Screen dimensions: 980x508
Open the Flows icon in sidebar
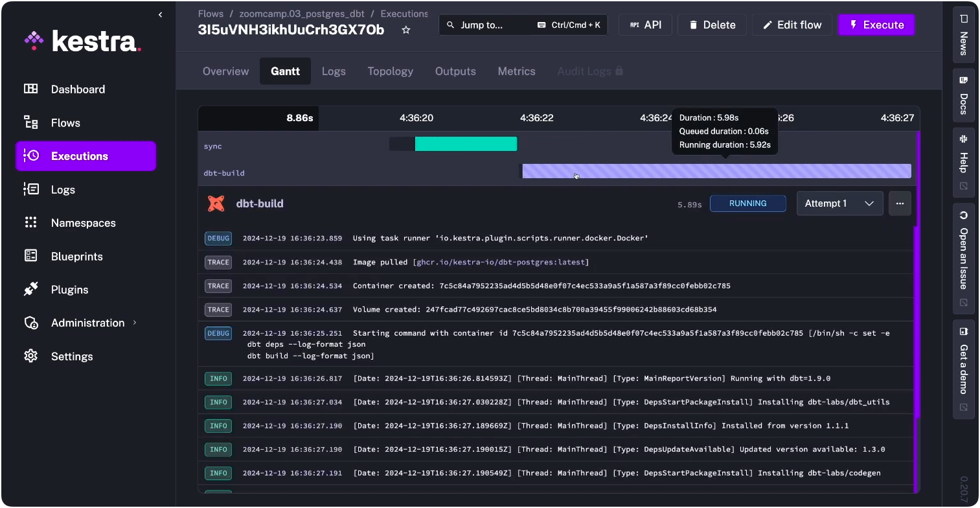[x=30, y=122]
